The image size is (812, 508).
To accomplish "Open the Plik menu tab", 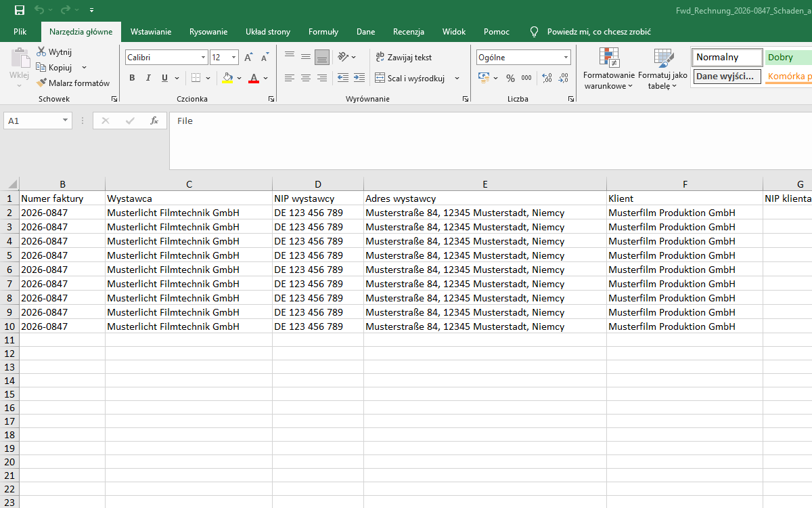I will tap(20, 32).
